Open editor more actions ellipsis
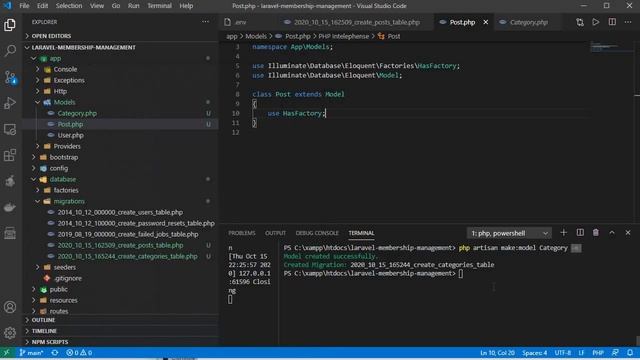The height and width of the screenshot is (360, 640). [628, 22]
